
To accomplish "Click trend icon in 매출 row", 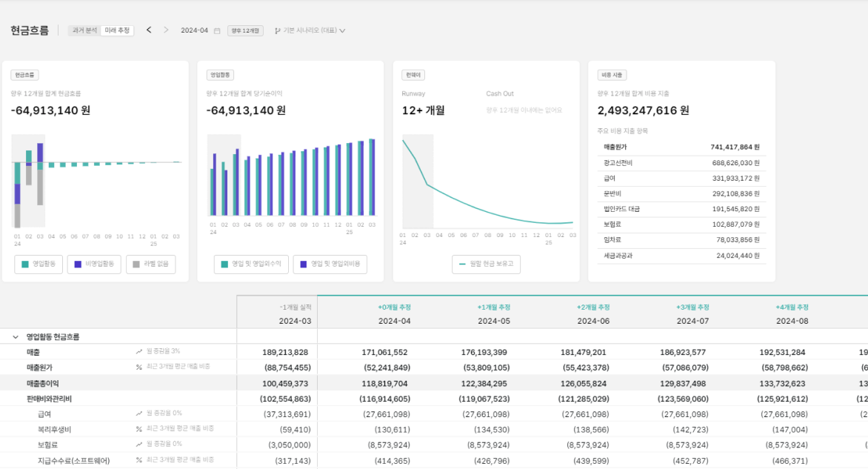I will [x=139, y=352].
